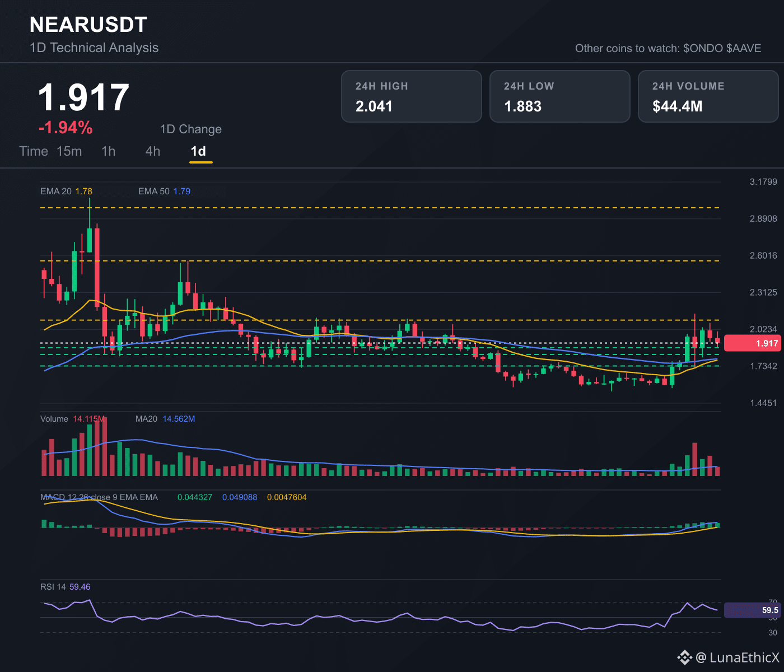Click the EMA 50 indicator label
The height and width of the screenshot is (672, 784).
[x=164, y=192]
